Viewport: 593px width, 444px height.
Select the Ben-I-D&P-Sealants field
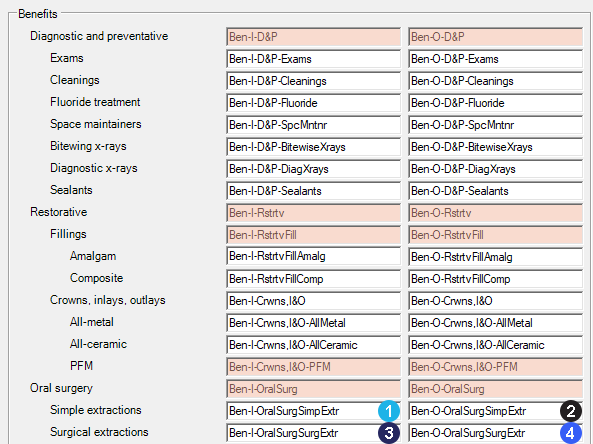314,191
